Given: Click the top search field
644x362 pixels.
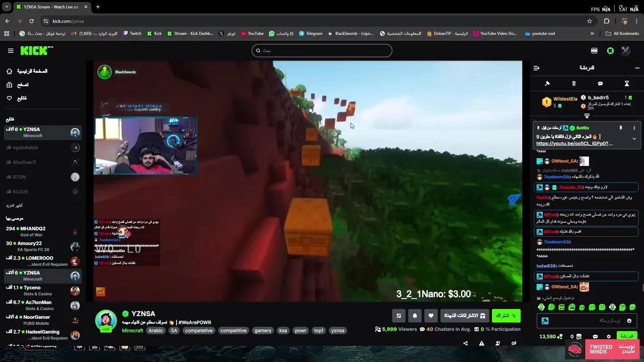Looking at the screenshot, I should point(322,50).
